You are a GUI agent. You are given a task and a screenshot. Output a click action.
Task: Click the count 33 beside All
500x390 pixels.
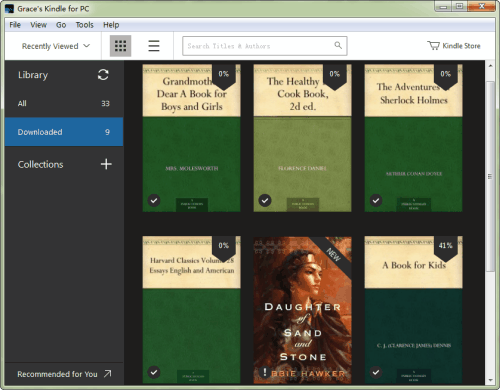pyautogui.click(x=105, y=103)
